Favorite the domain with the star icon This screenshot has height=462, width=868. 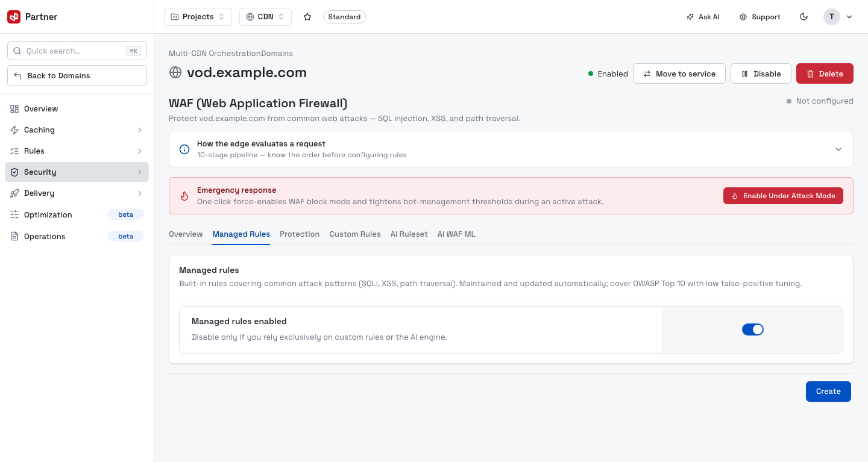(307, 17)
